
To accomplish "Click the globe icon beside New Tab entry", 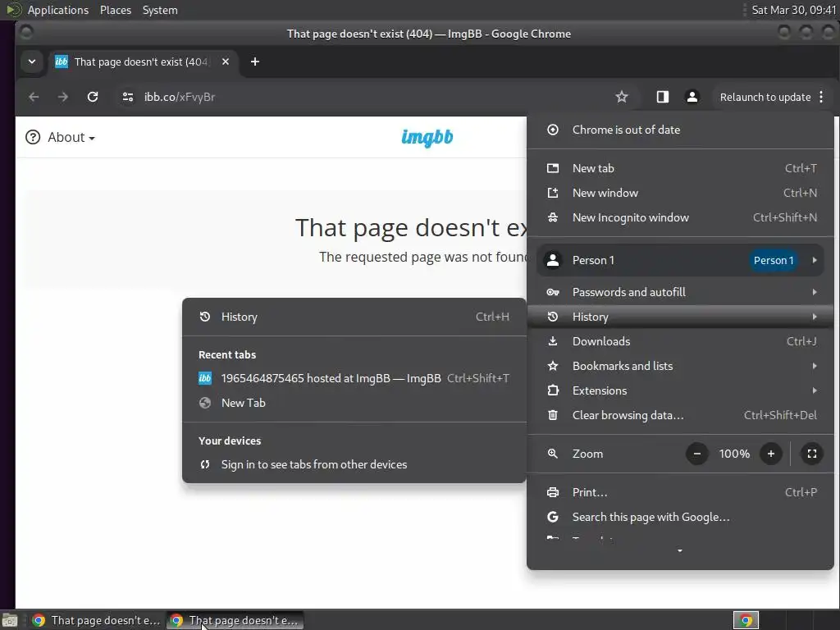I will coord(204,403).
